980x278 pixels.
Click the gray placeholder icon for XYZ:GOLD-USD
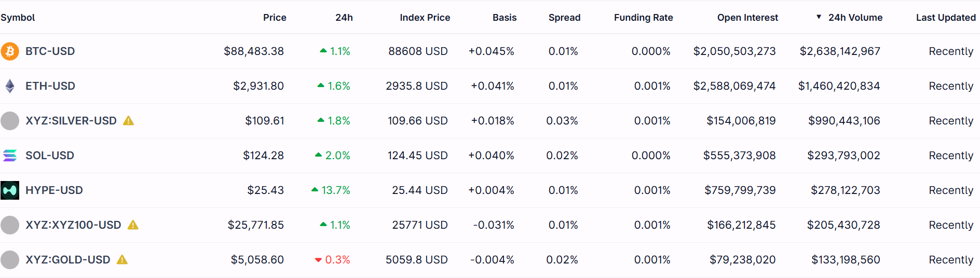point(10,260)
